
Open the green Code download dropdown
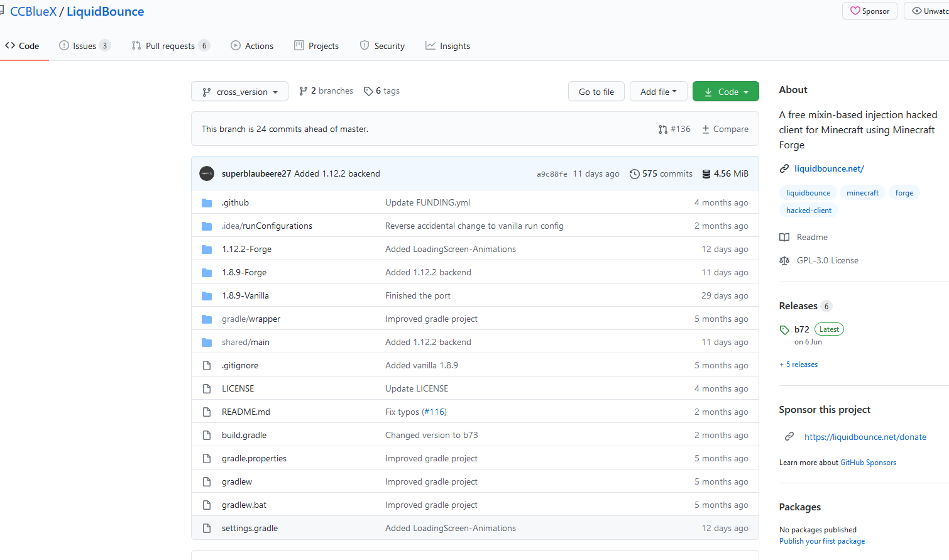(726, 91)
